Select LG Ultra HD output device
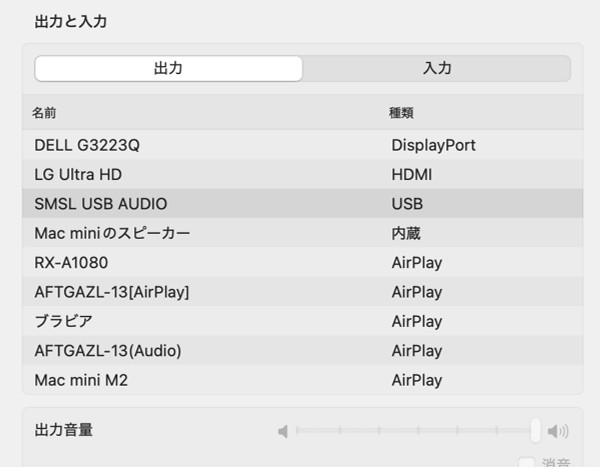This screenshot has width=600, height=467. coord(303,175)
